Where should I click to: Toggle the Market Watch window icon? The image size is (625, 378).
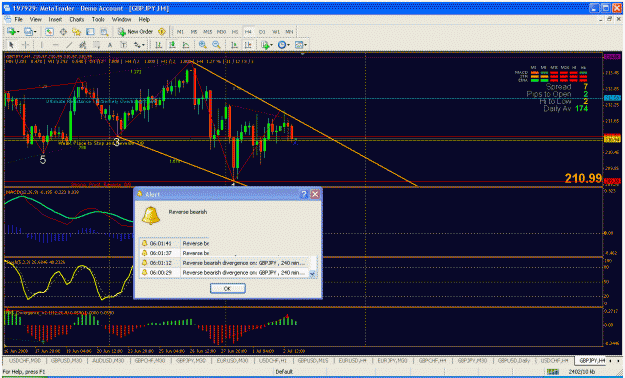(49, 32)
